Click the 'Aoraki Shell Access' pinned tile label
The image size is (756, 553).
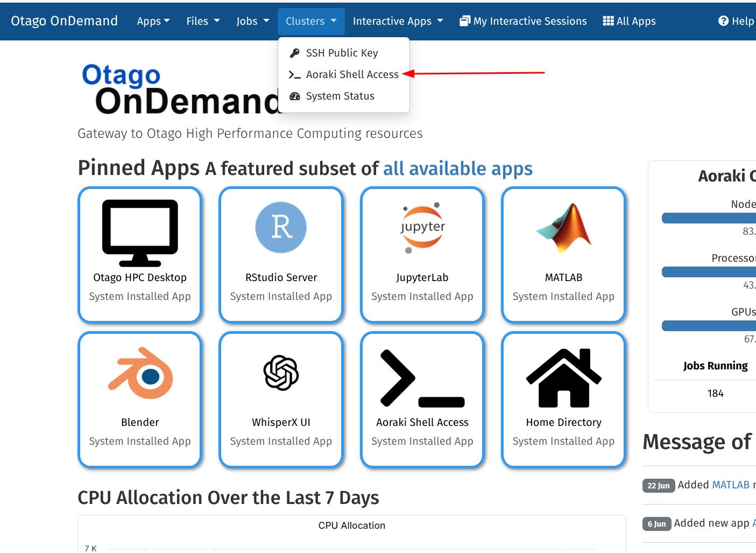(422, 422)
